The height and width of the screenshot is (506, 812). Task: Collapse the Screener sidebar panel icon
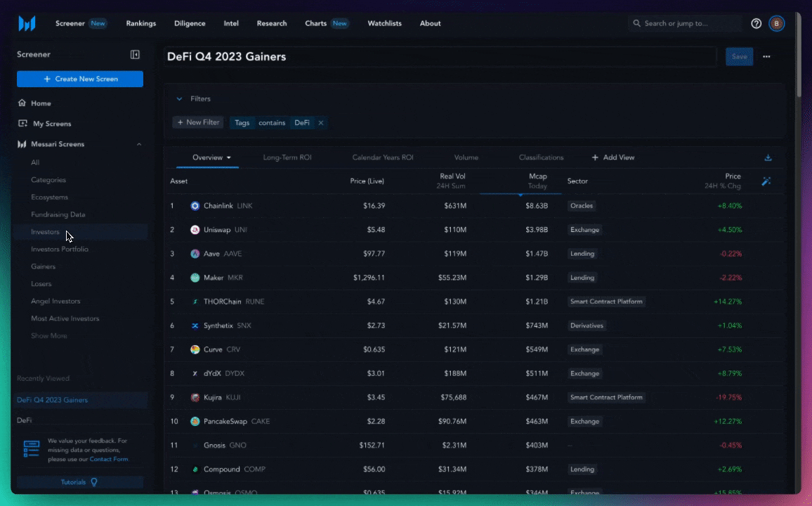point(135,55)
